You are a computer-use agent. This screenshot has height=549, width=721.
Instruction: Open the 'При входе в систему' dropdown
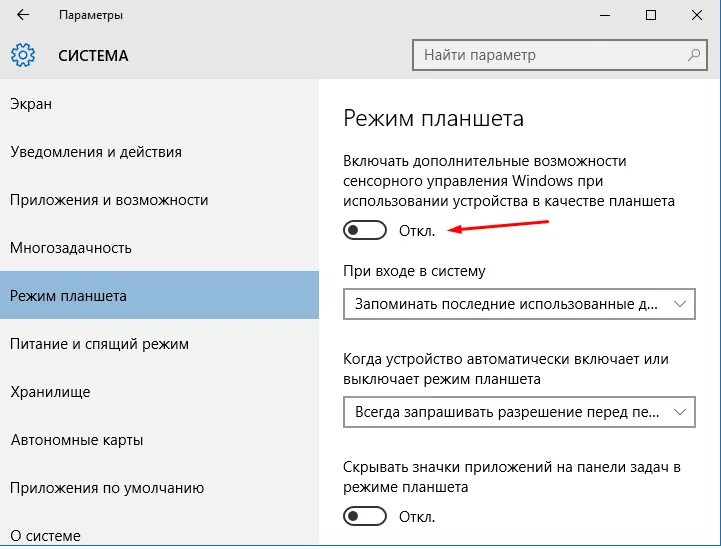(x=519, y=304)
